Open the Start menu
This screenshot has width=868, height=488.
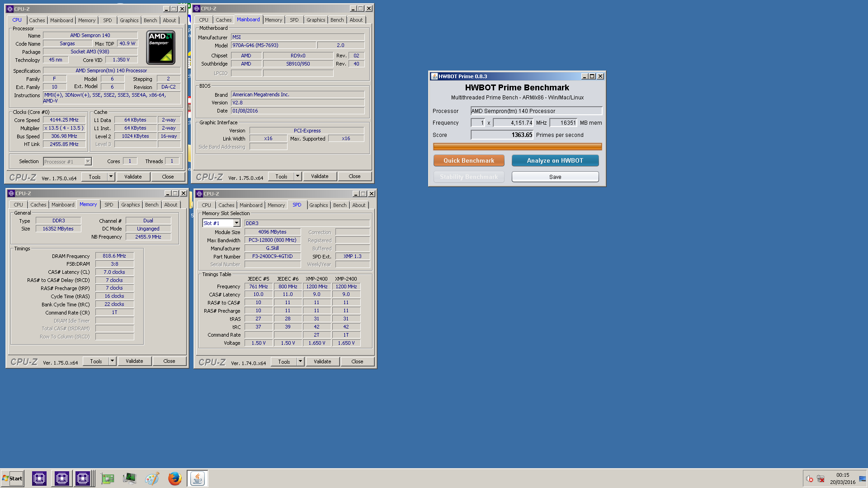(x=12, y=478)
